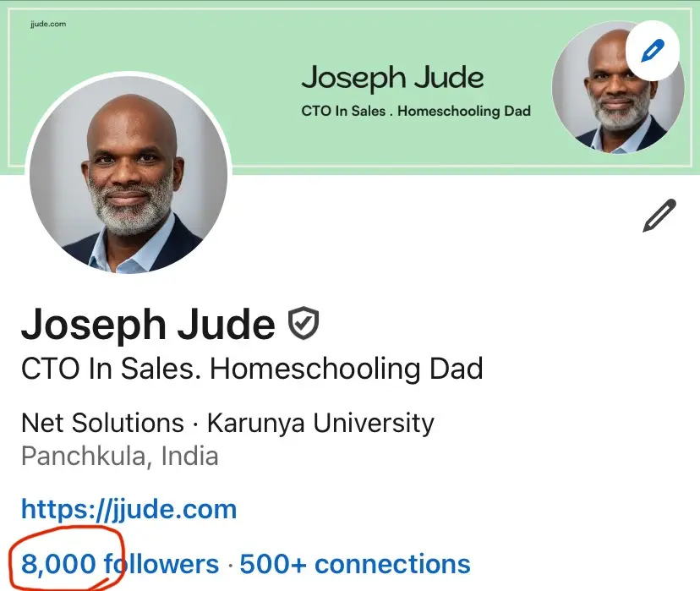Open the https://jjude.com website link
This screenshot has width=700, height=591.
[x=129, y=509]
